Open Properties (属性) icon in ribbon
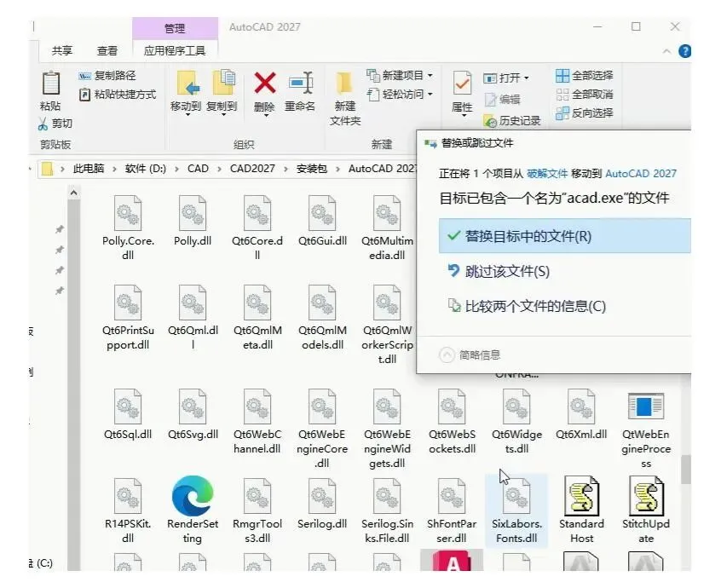Viewport: 721px width, 588px height. pyautogui.click(x=462, y=84)
